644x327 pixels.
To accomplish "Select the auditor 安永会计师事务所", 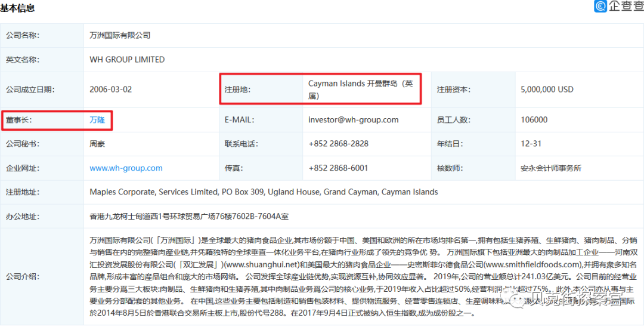I will click(x=550, y=168).
